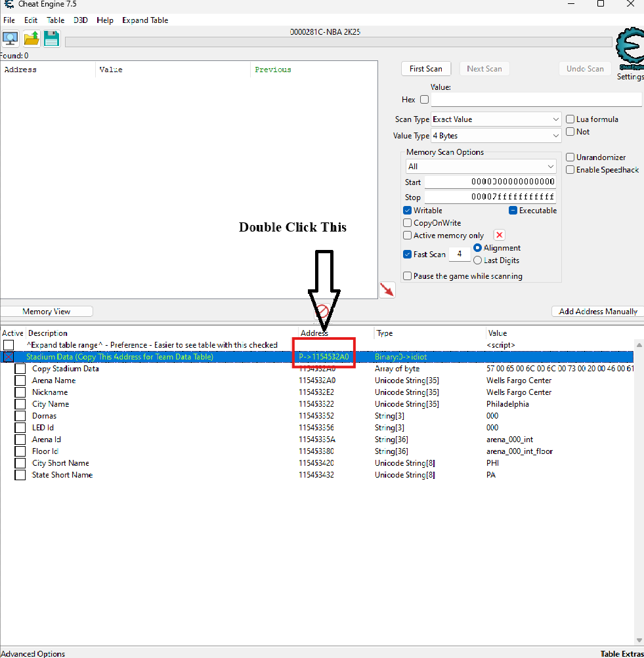Select the Last Digits radio button
Screen dimensions: 644x658
click(477, 260)
